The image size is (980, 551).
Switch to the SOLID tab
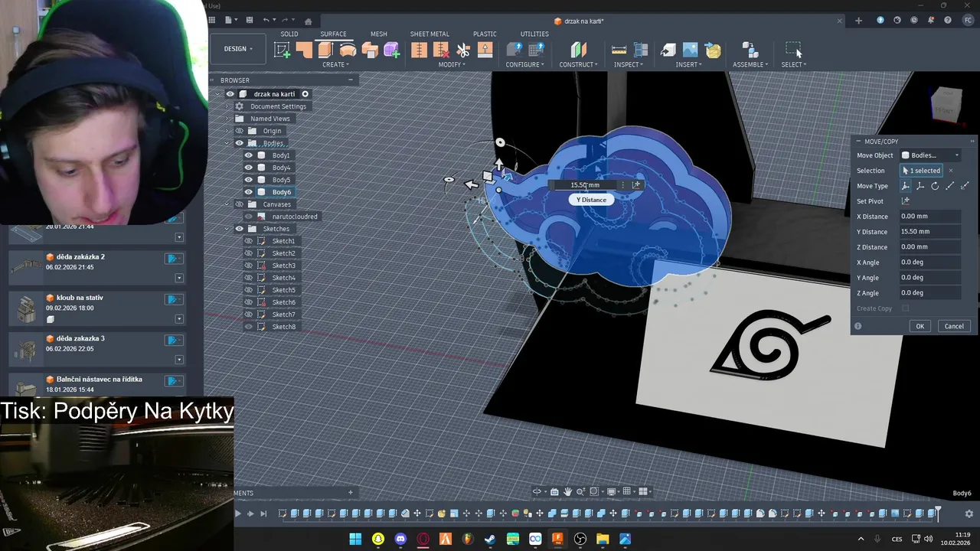coord(289,34)
